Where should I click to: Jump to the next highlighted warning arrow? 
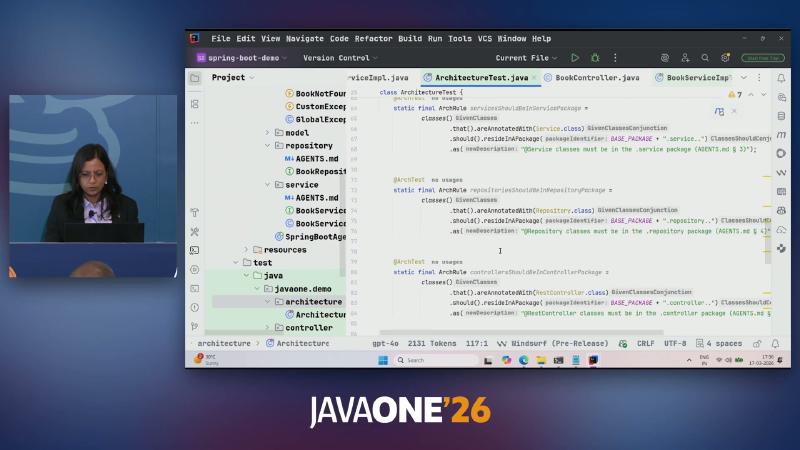[x=764, y=95]
